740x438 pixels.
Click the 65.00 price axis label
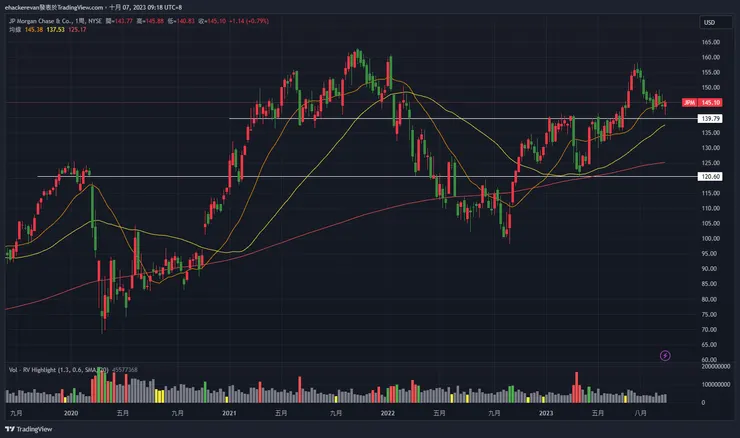(711, 345)
